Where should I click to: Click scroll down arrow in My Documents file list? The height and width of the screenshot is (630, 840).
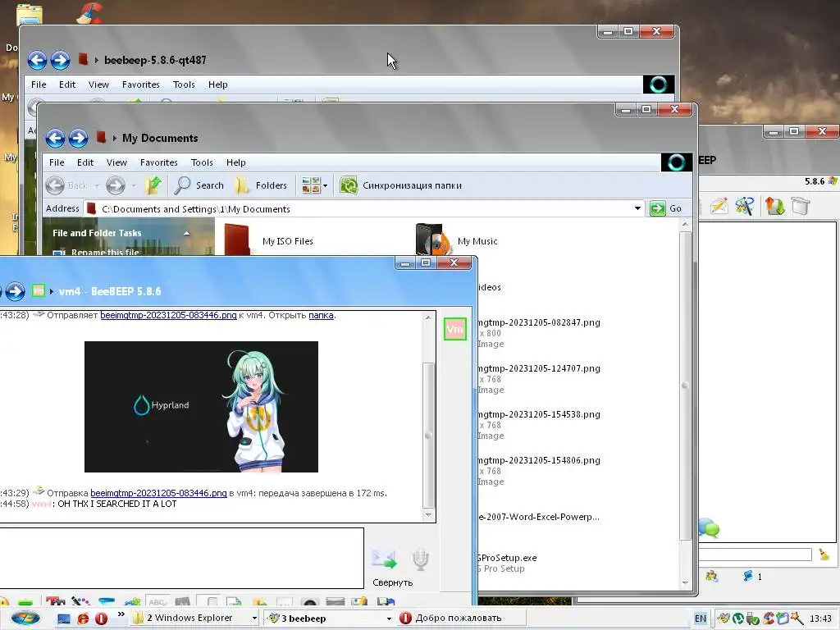[x=685, y=583]
